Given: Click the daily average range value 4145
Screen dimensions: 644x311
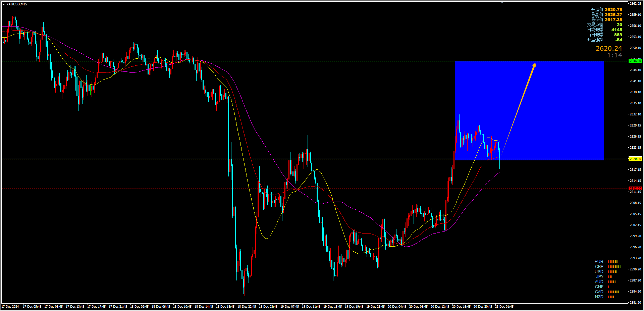Looking at the screenshot, I should click(x=616, y=30).
